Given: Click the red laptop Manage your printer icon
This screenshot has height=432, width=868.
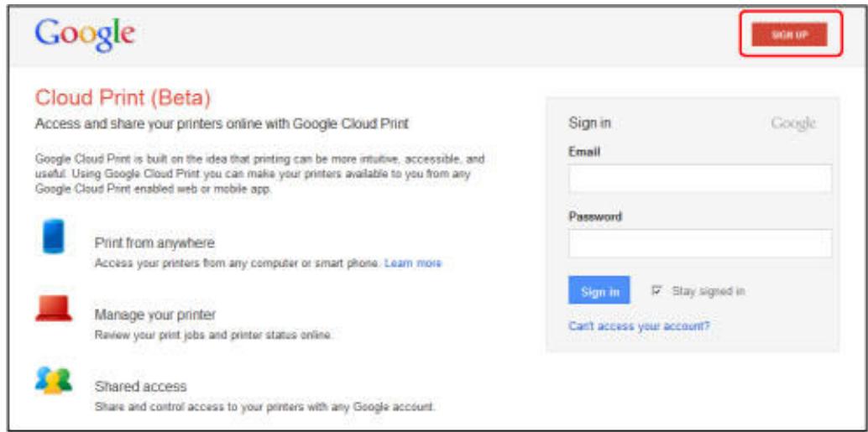Looking at the screenshot, I should (54, 309).
